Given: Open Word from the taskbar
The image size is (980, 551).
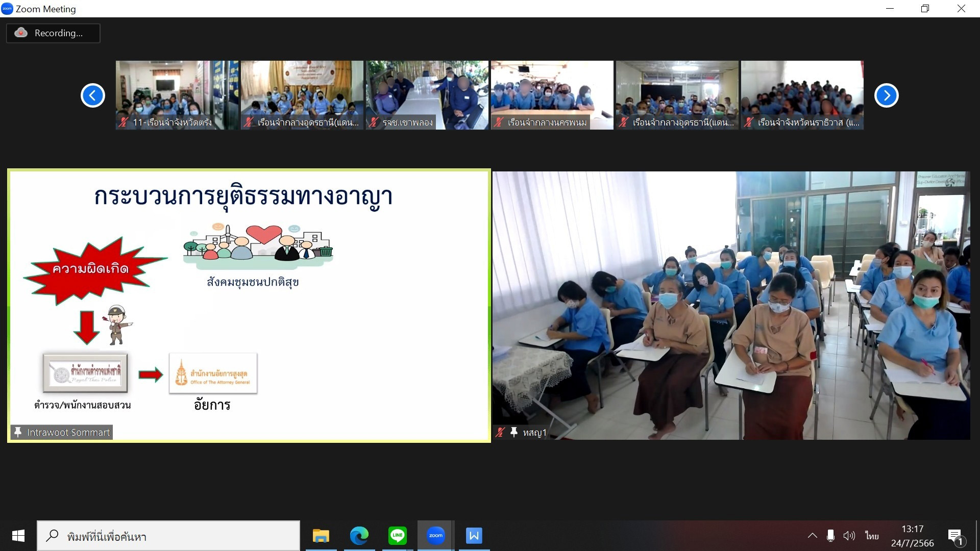Looking at the screenshot, I should [474, 535].
